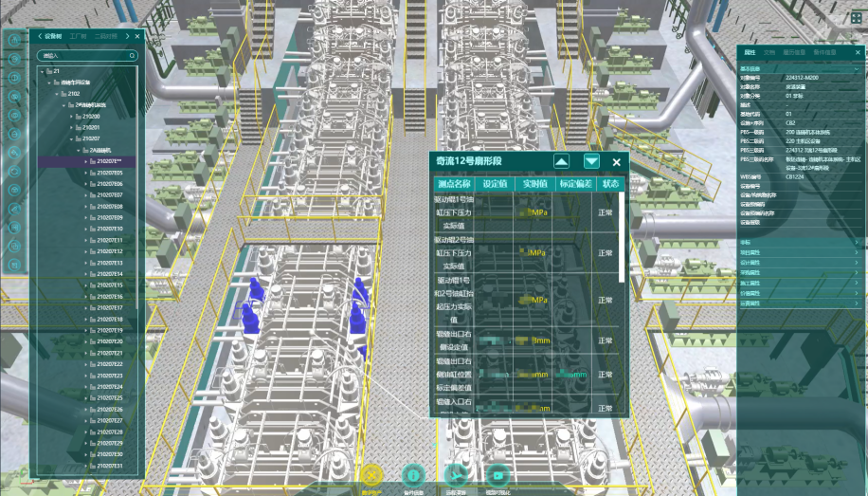
Task: Click the up arrow in 奇流12号扇形段 panel
Action: [x=561, y=161]
